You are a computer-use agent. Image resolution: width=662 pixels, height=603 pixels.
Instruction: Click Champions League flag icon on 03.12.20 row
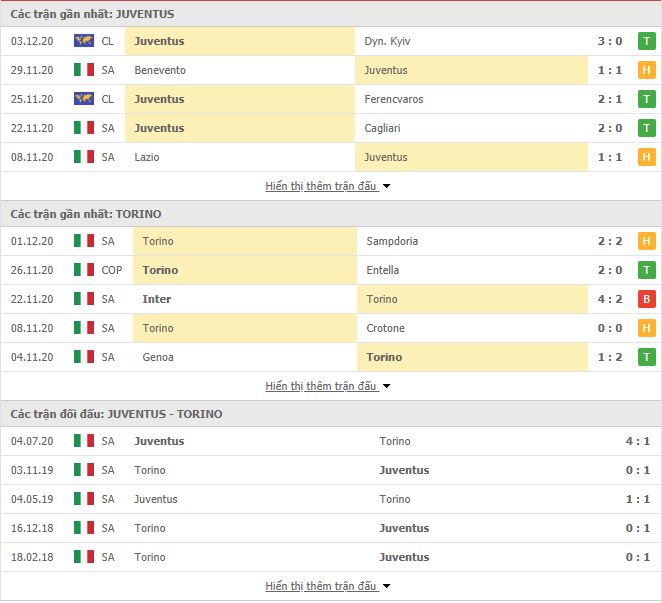pyautogui.click(x=84, y=41)
